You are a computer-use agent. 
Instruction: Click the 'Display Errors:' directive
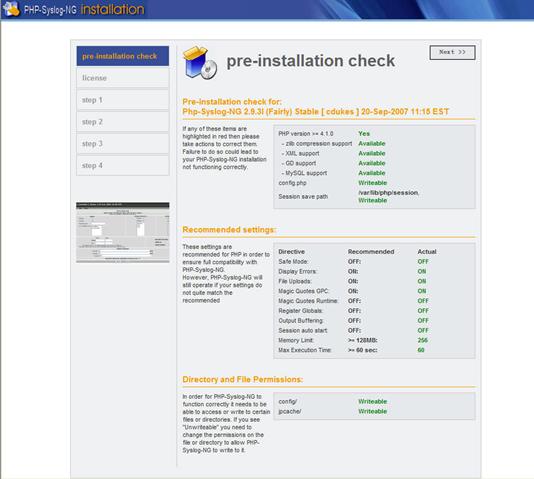298,271
